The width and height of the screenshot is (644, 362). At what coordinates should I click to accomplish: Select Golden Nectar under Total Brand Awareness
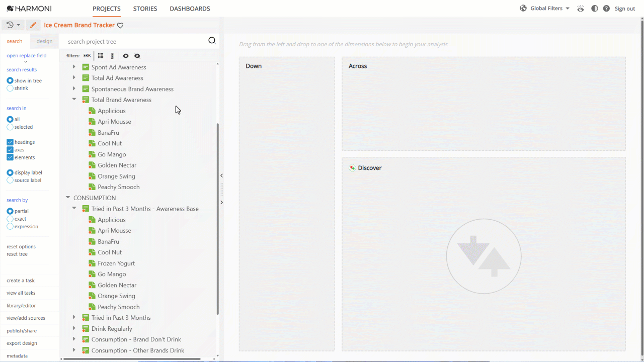pos(117,165)
